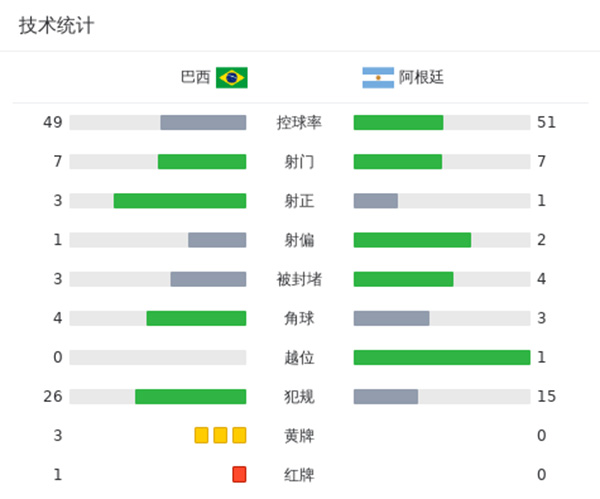Click the 被封堵 stat label
Viewport: 600px width, 499px height.
[x=299, y=279]
